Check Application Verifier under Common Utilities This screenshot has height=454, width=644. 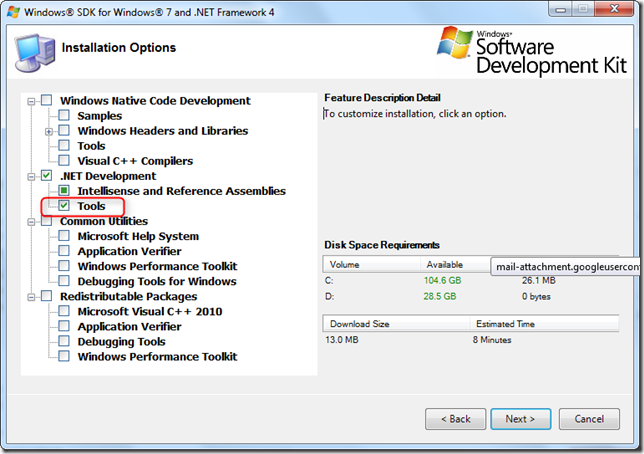tap(64, 251)
